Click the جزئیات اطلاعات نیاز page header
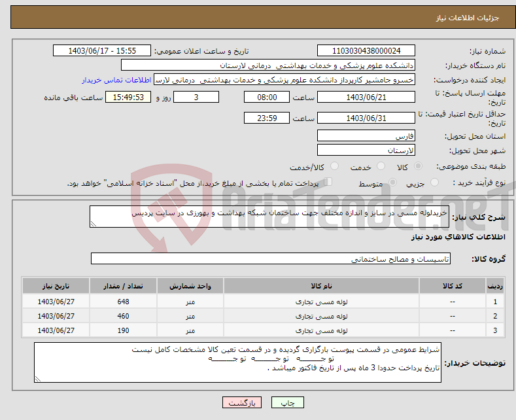Screen dimensions: 516x420 coord(468,18)
